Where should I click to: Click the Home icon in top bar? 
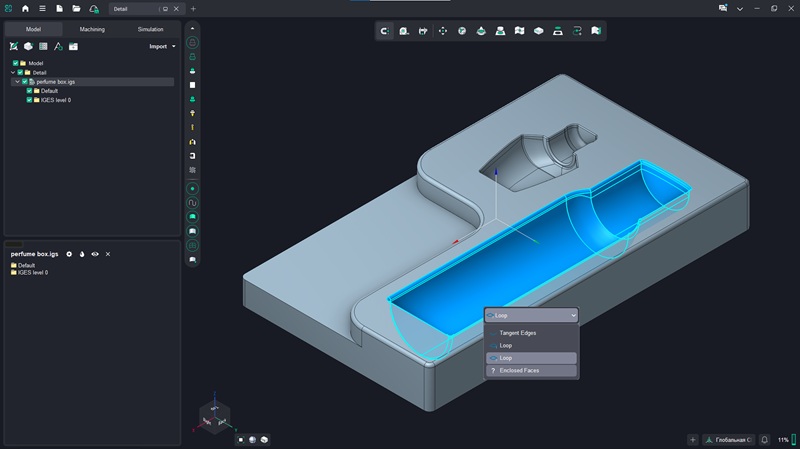(x=25, y=8)
